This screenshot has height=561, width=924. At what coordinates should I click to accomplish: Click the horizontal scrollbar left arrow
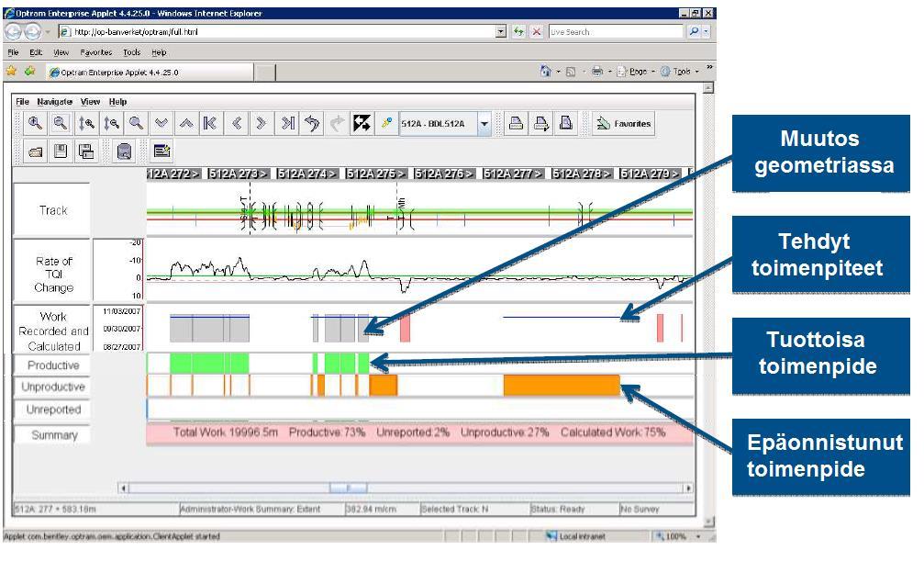123,488
